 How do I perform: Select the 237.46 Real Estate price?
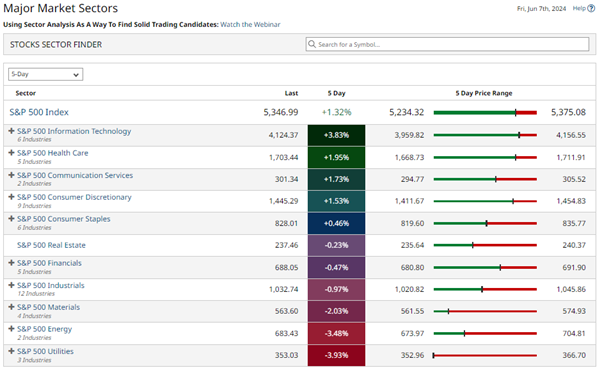click(x=286, y=245)
